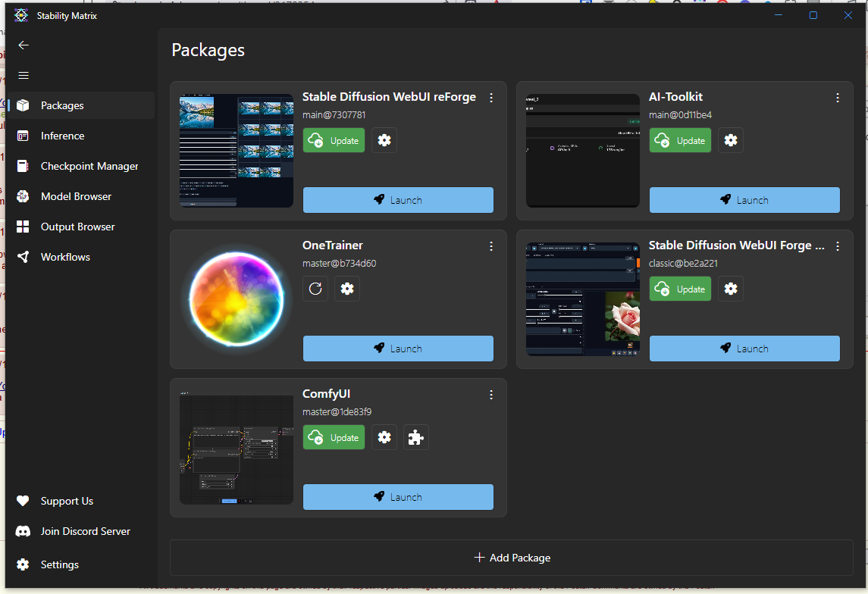Open ComfyUI three-dot menu

tap(491, 395)
